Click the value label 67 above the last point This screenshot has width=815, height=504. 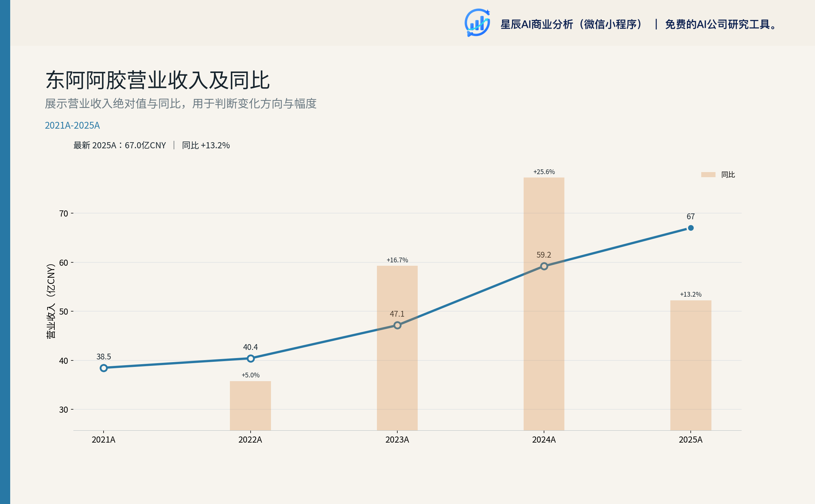tap(691, 217)
